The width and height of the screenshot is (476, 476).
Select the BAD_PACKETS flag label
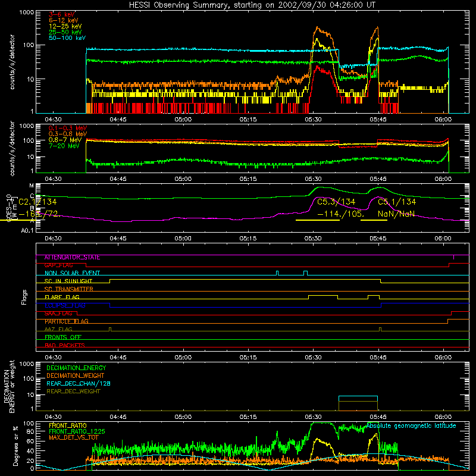click(x=65, y=345)
